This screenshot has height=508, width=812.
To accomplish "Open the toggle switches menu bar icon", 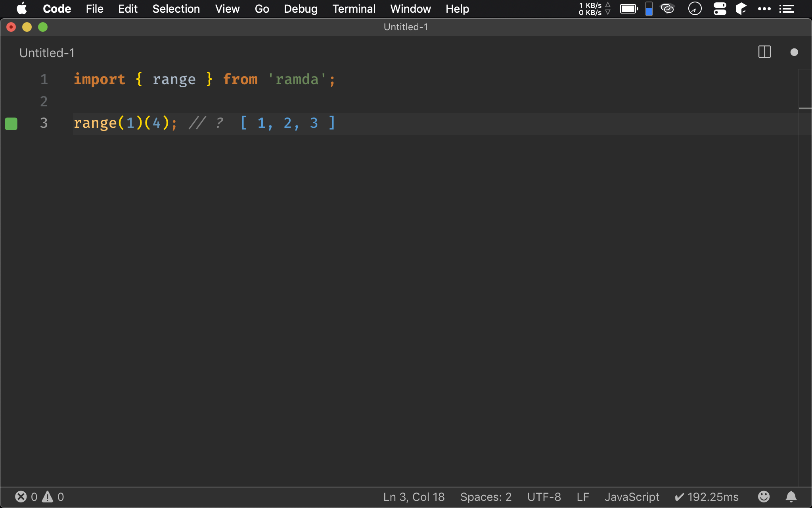I will coord(720,9).
